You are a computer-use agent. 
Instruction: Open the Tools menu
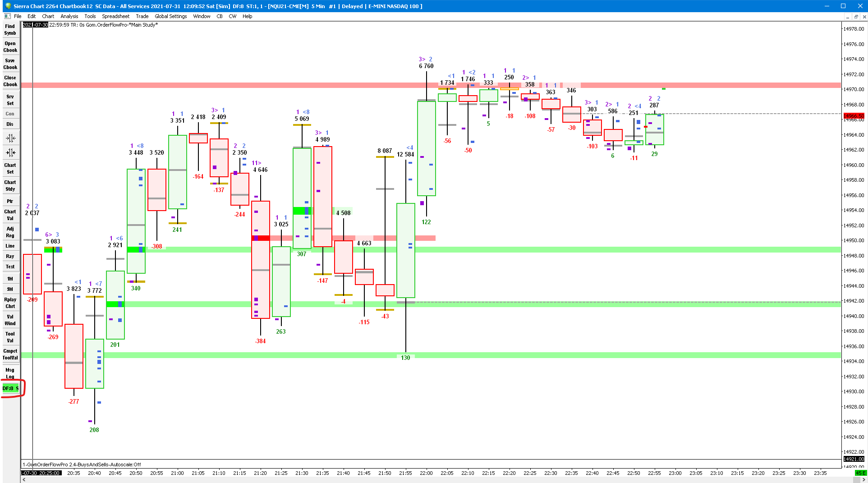(x=90, y=16)
